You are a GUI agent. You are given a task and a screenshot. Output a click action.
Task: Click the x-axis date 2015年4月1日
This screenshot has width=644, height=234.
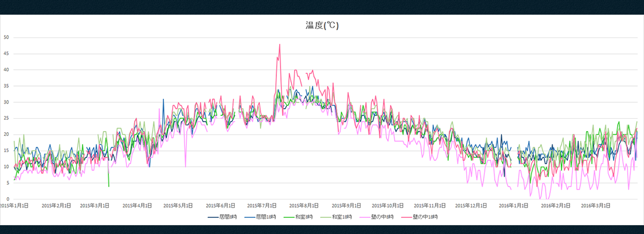(137, 205)
